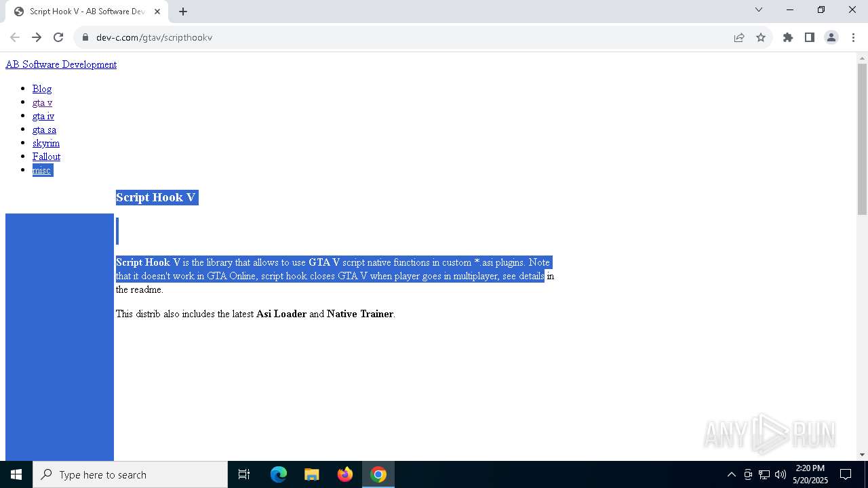
Task: Open the Fallout section
Action: (x=46, y=157)
